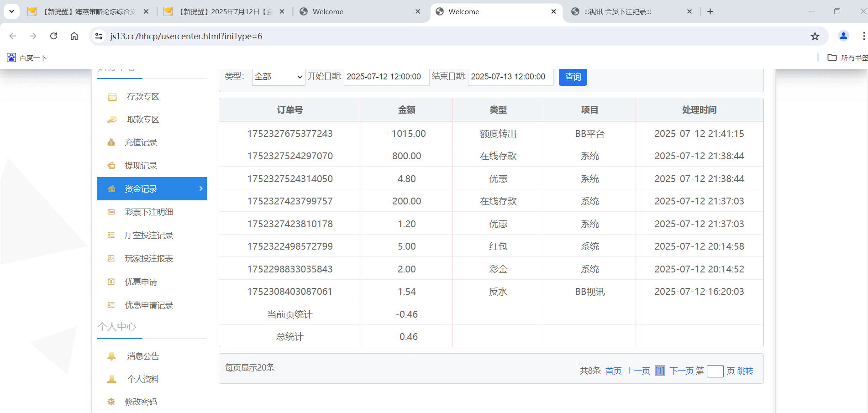Select the 提现记录 withdrawal history icon
Viewport: 868px width, 413px height.
tap(111, 165)
